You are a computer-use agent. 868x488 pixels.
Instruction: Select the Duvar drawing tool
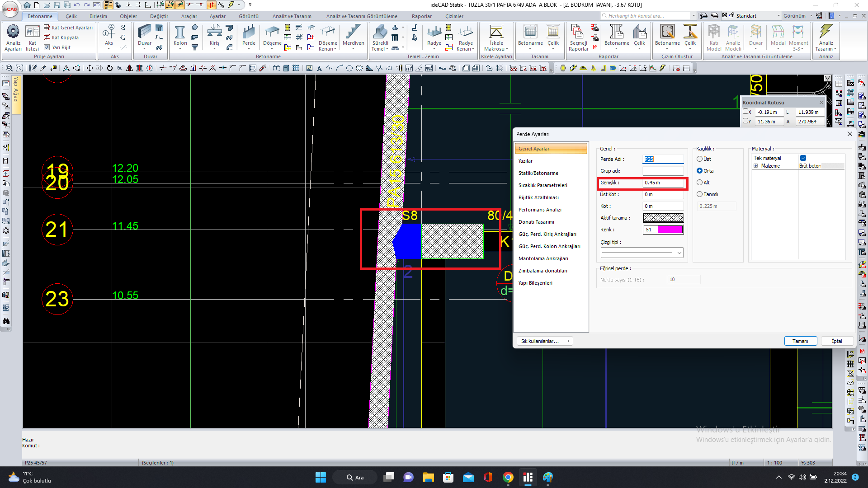[145, 36]
